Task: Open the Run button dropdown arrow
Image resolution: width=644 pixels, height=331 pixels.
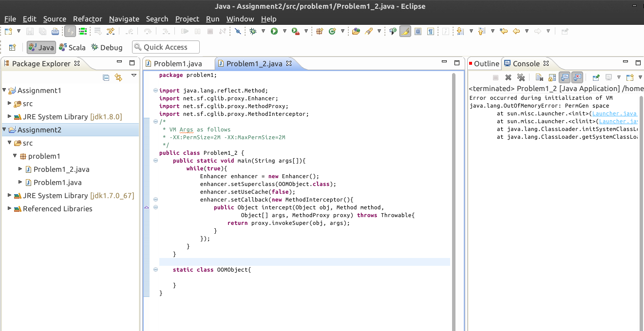Action: [284, 31]
